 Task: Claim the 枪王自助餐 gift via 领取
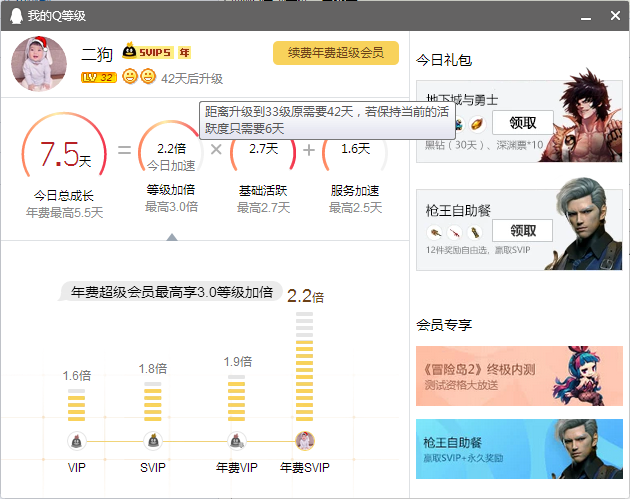point(522,231)
